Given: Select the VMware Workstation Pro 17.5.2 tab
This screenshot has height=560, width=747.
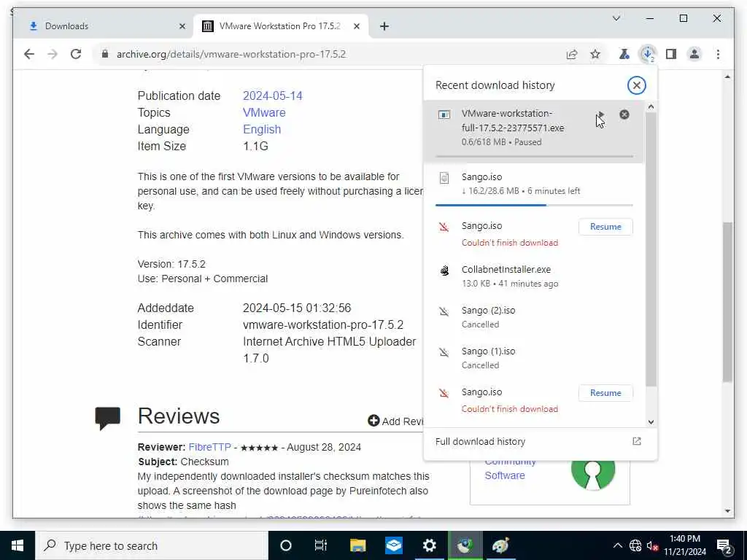Looking at the screenshot, I should pyautogui.click(x=279, y=26).
